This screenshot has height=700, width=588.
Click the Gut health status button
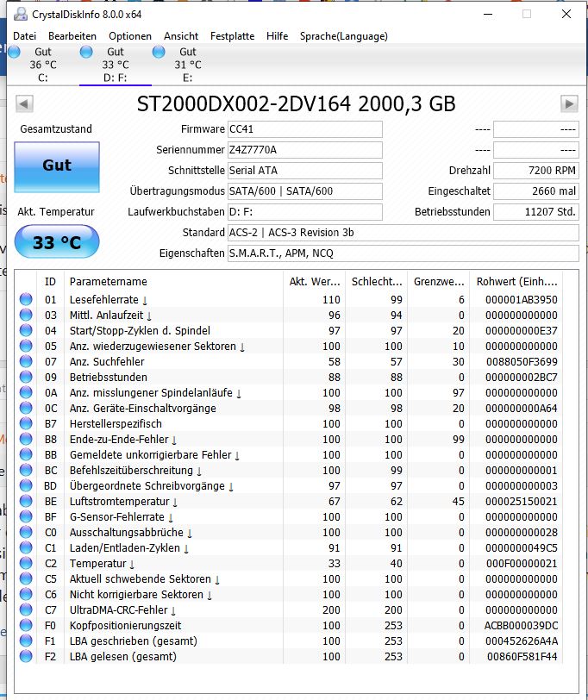pyautogui.click(x=57, y=167)
